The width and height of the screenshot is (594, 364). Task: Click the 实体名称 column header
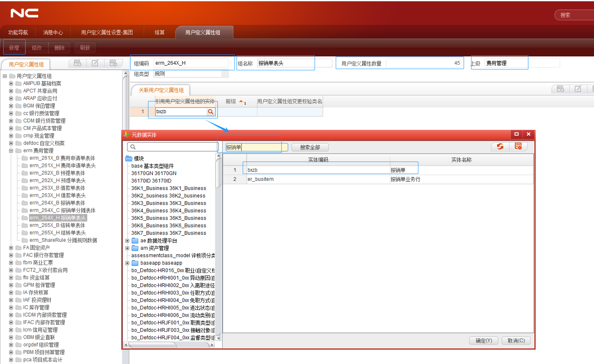pyautogui.click(x=461, y=160)
